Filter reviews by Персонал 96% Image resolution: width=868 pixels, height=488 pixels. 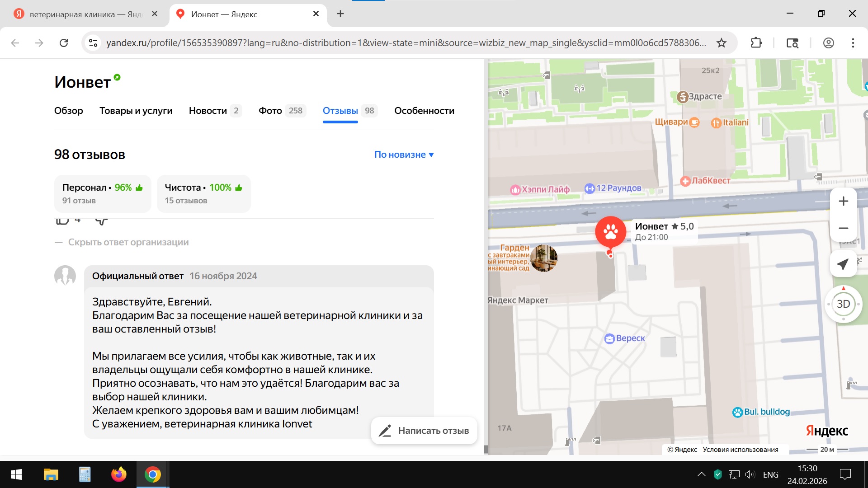tap(103, 193)
